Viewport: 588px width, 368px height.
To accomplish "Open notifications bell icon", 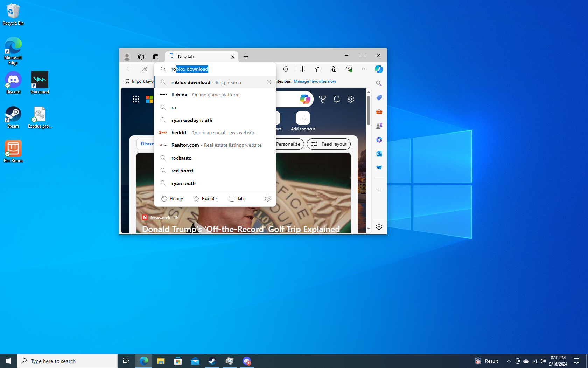I will pos(337,99).
